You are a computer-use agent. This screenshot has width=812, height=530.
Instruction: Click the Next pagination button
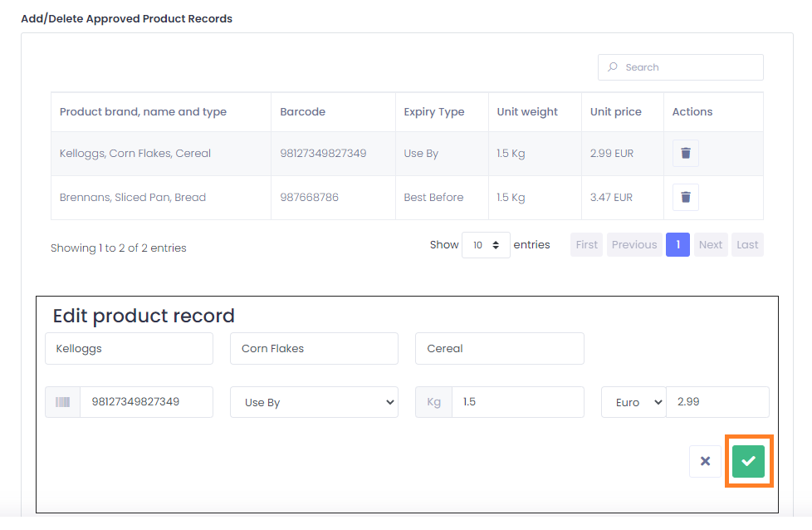pyautogui.click(x=711, y=244)
